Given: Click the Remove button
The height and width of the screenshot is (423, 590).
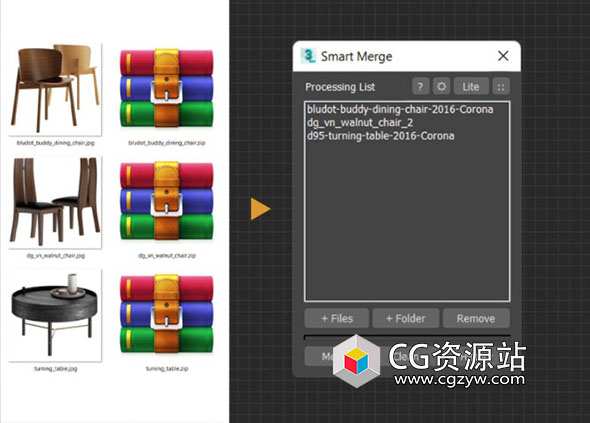Looking at the screenshot, I should [476, 318].
